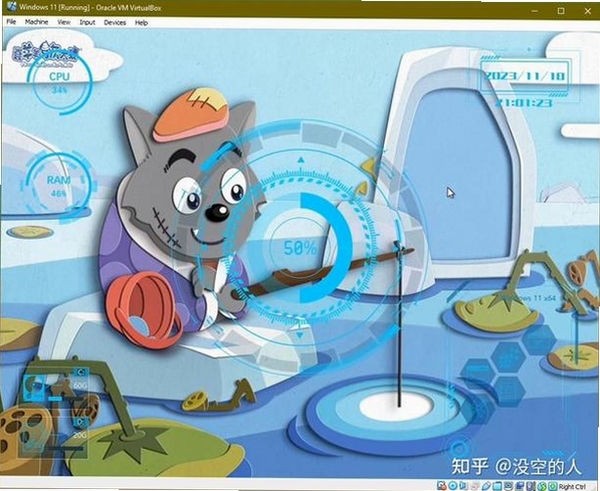Viewport: 600px width, 491px height.
Task: Click the display settings status icon
Action: 509,486
